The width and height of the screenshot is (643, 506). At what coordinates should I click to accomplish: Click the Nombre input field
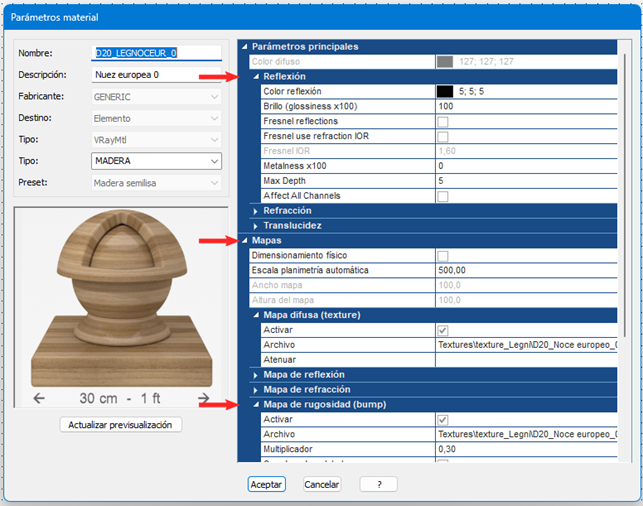156,53
